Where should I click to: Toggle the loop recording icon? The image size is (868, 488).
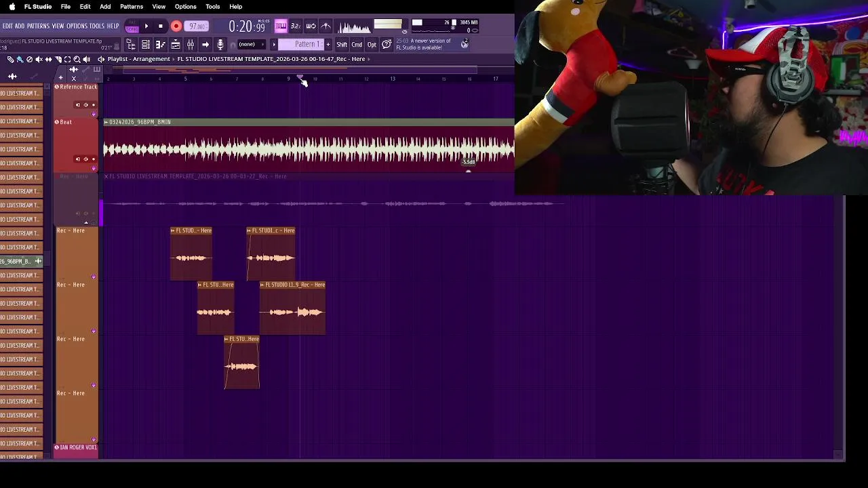click(x=311, y=26)
